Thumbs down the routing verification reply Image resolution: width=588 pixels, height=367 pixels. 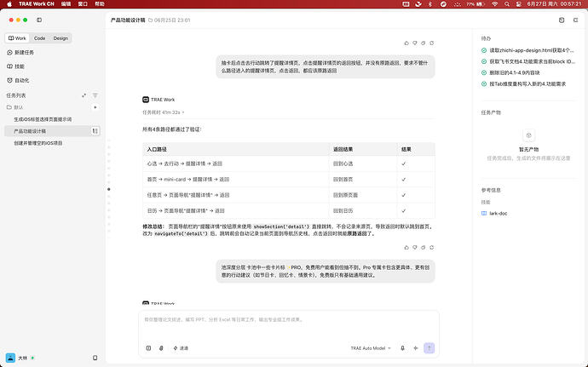(x=415, y=248)
